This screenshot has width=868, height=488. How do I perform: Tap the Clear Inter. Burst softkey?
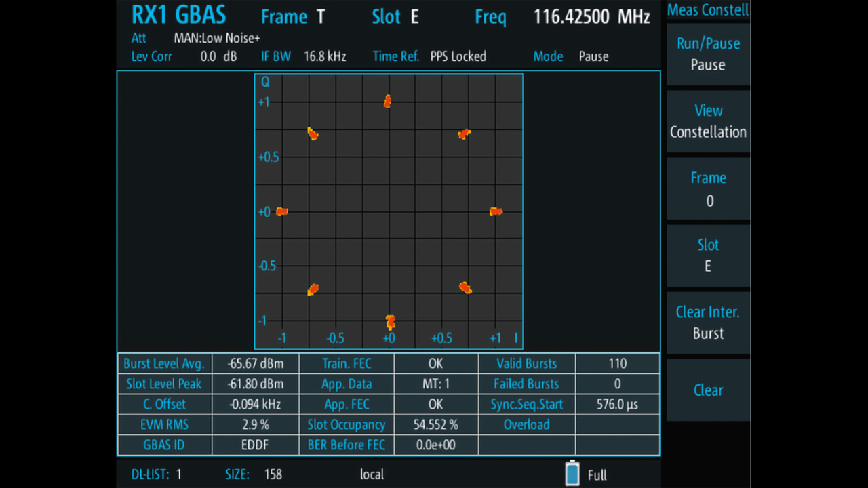[708, 323]
